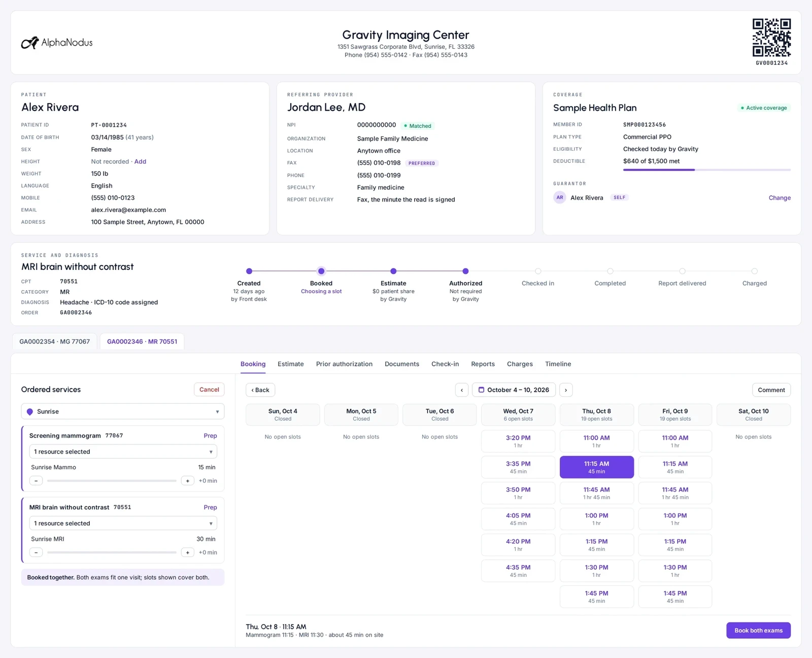
Task: Click the AlphaNodus logo
Action: tap(57, 43)
